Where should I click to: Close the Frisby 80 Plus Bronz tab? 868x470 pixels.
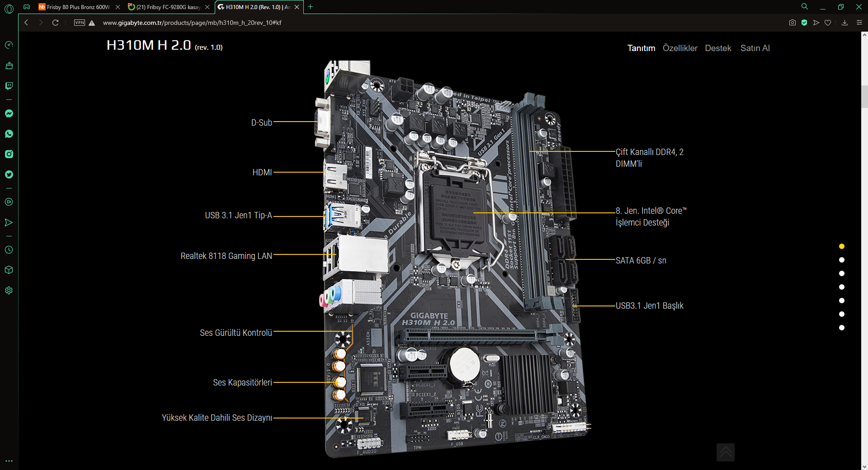point(118,7)
